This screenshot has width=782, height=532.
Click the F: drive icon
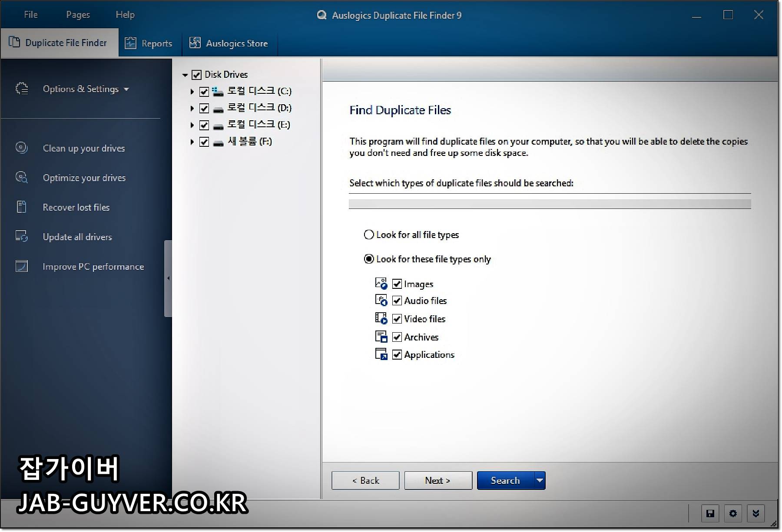[218, 143]
